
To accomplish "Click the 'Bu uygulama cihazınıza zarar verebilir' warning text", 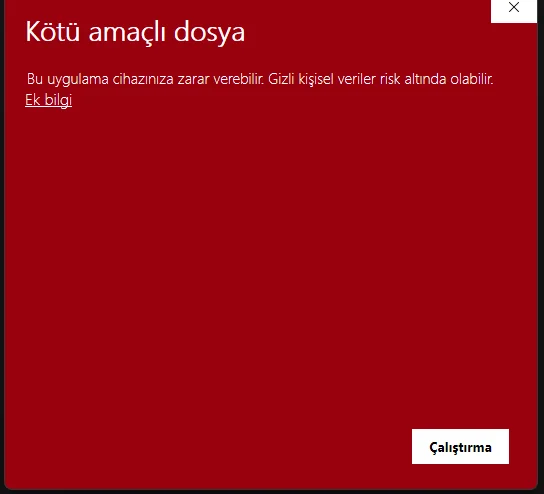I will [145, 79].
